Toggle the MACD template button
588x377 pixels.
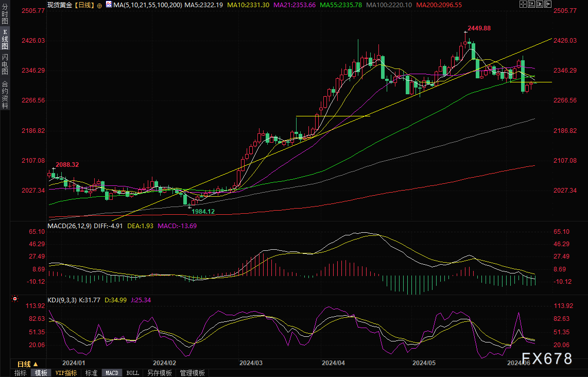click(x=112, y=373)
